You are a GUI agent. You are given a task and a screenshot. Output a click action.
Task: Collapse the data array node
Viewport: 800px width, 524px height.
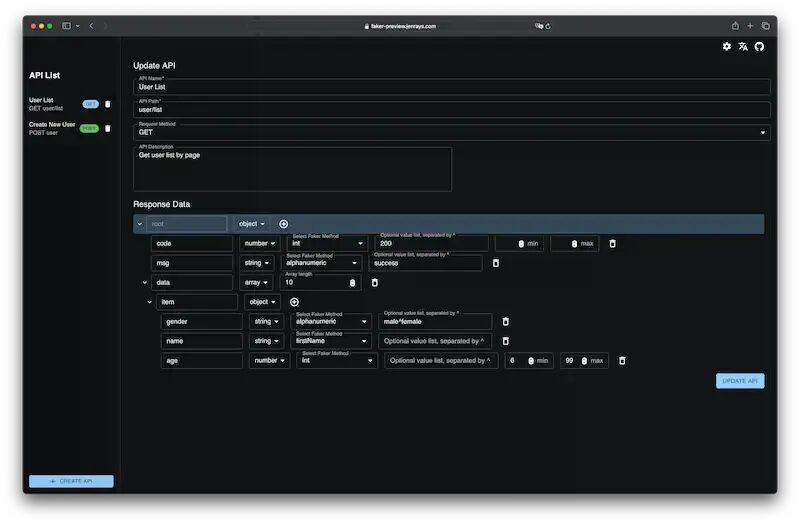(144, 282)
